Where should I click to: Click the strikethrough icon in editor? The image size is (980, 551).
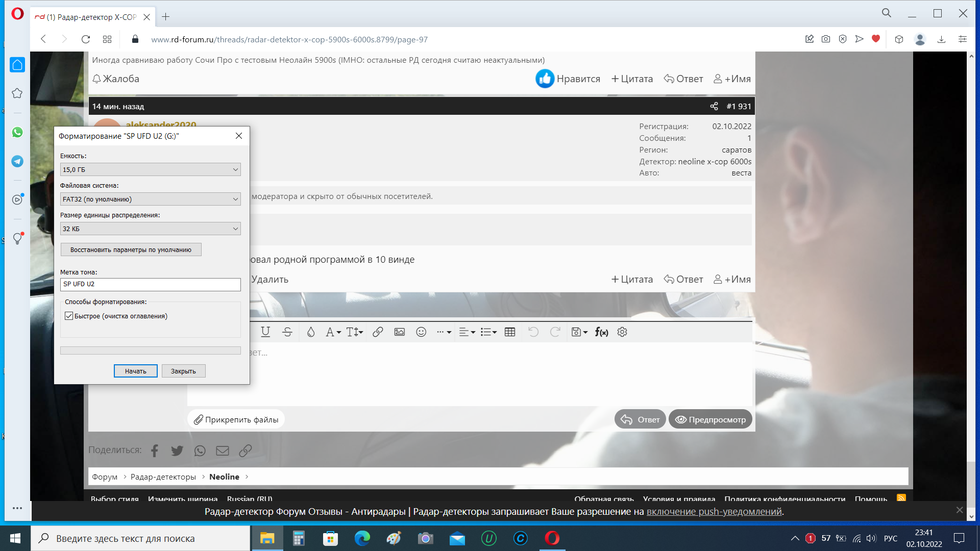287,332
